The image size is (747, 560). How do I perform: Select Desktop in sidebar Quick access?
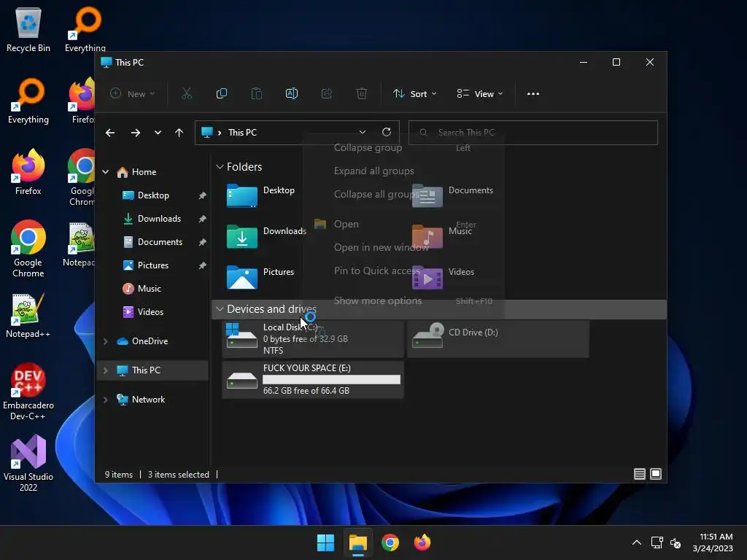point(153,195)
